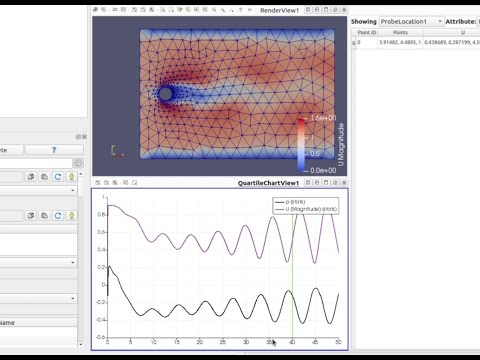Activate green Select Cells Through tool
The height and width of the screenshot is (360, 480).
pyautogui.click(x=179, y=10)
